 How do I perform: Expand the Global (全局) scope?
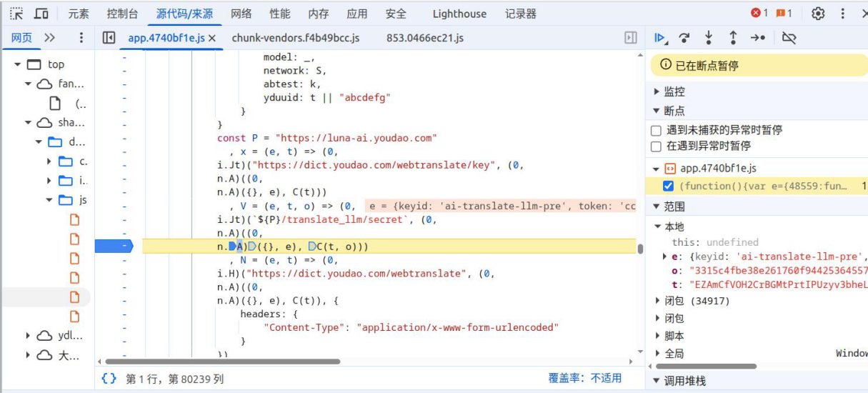click(x=658, y=353)
